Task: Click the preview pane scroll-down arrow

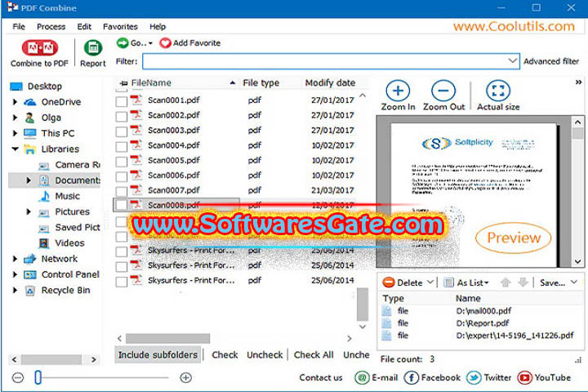Action: coord(578,261)
